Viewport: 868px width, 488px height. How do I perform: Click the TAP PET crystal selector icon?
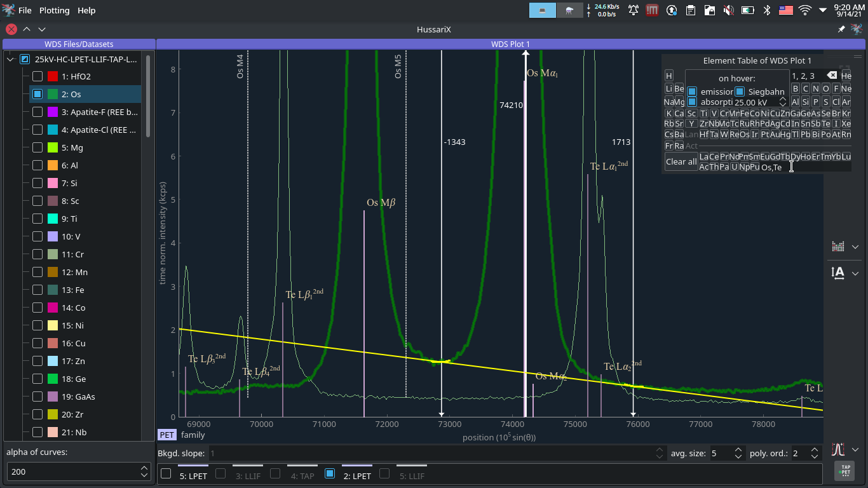click(845, 471)
